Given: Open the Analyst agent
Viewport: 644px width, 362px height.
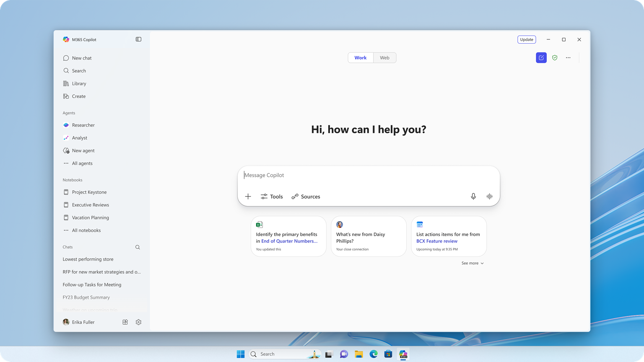Looking at the screenshot, I should click(x=80, y=137).
